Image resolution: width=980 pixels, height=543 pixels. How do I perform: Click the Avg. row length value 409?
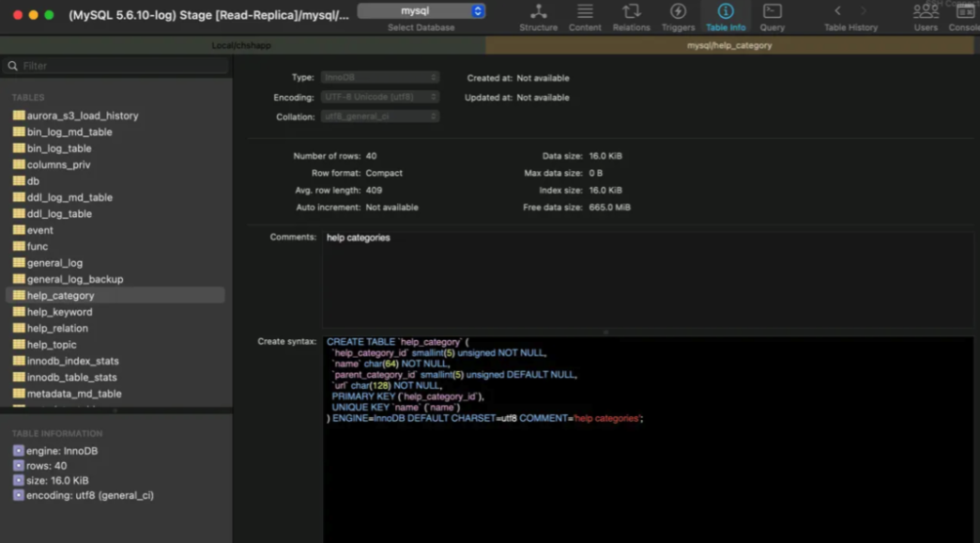[x=374, y=190]
